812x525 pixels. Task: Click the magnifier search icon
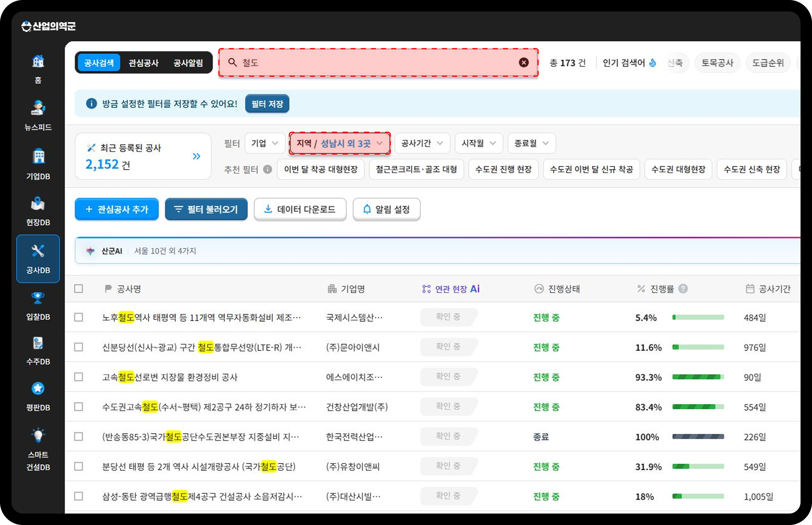pos(232,62)
